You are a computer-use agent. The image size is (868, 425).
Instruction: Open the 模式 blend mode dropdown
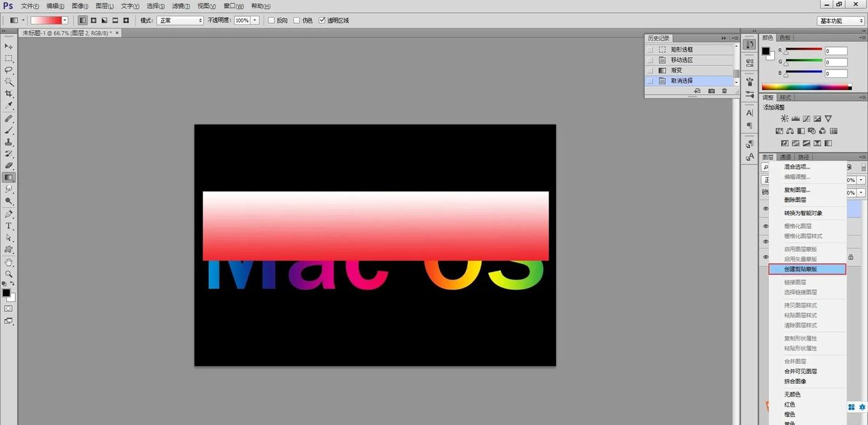tap(180, 20)
